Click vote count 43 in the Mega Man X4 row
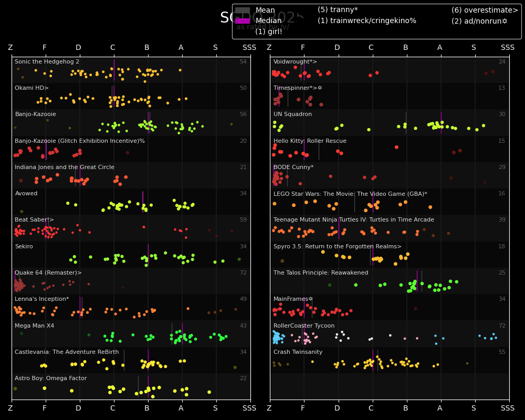The height and width of the screenshot is (420, 525). [243, 325]
